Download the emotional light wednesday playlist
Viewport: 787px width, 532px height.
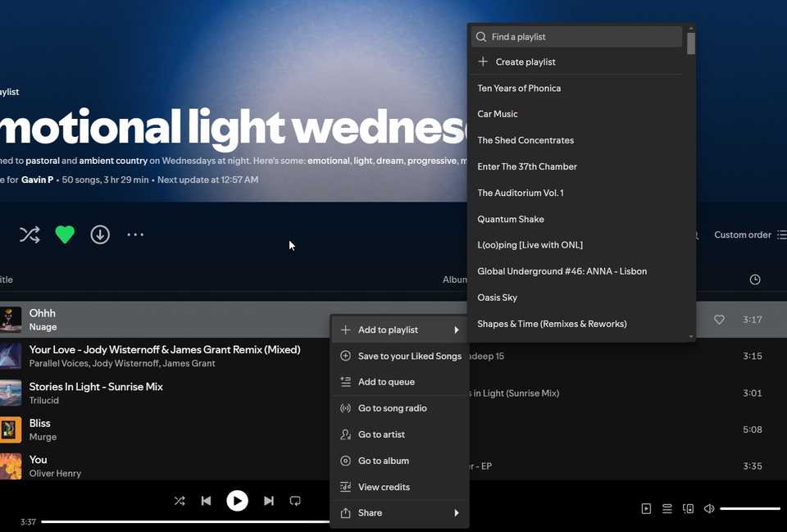[99, 234]
